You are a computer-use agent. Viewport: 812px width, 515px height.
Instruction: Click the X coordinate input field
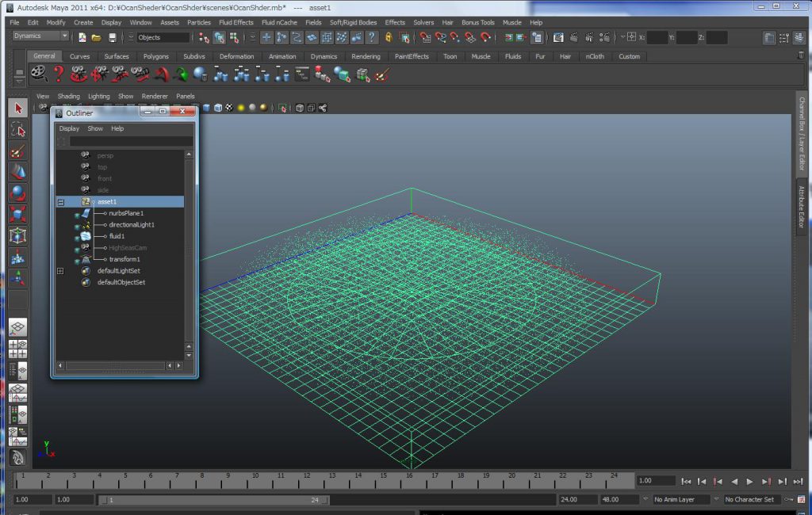pyautogui.click(x=657, y=37)
